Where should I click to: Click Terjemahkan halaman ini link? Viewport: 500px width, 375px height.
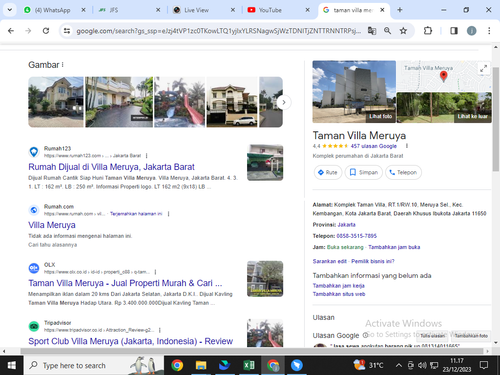[x=136, y=214]
